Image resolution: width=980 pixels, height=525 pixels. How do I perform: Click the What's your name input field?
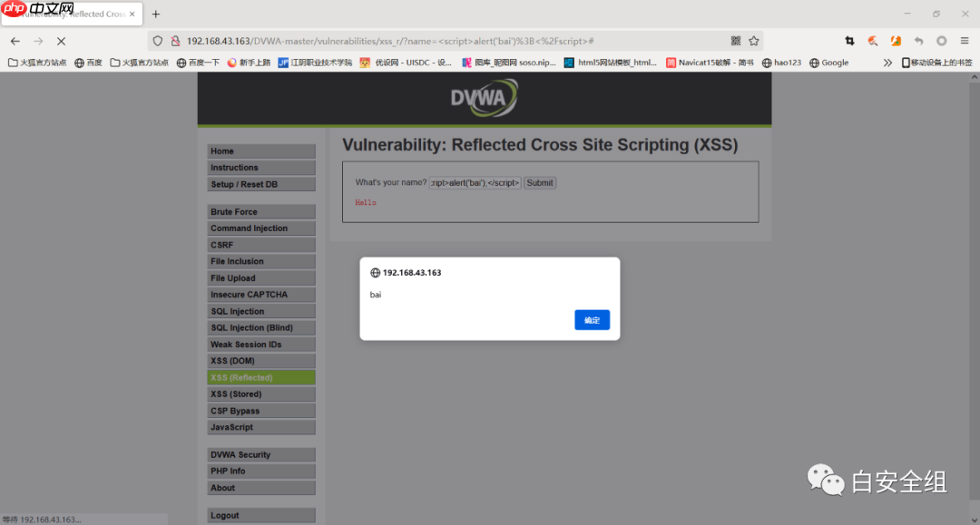coord(475,183)
